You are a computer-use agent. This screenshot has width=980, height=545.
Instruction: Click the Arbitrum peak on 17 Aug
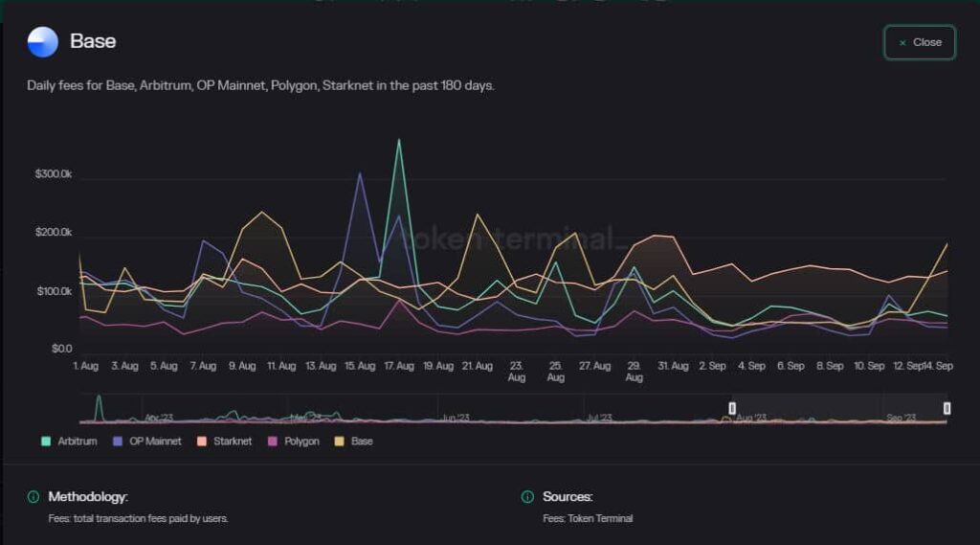399,141
